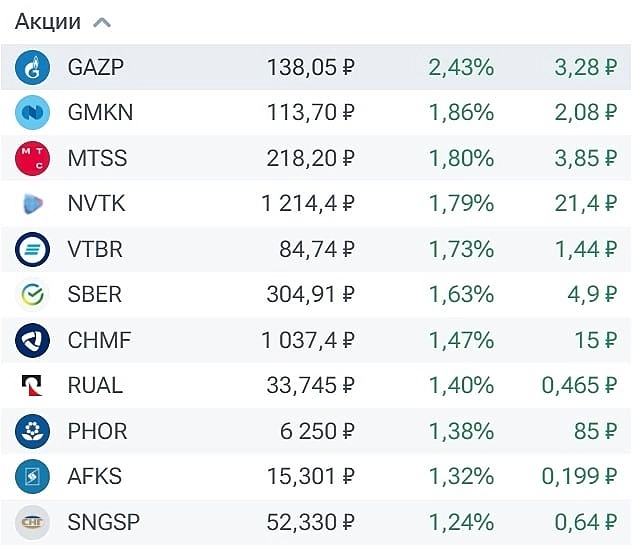Open the GAZP ticker link
The height and width of the screenshot is (546, 632).
click(x=96, y=68)
